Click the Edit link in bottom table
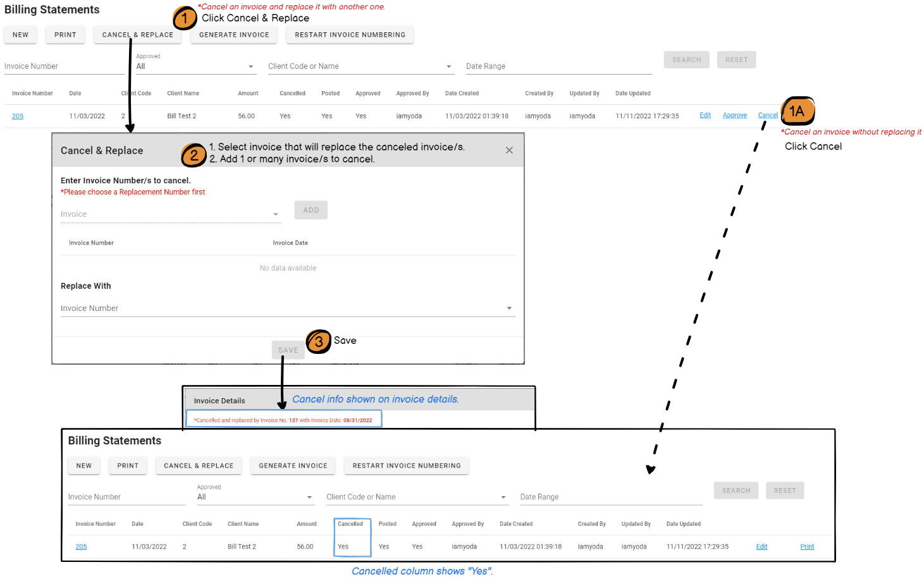The image size is (924, 579). pyautogui.click(x=761, y=547)
